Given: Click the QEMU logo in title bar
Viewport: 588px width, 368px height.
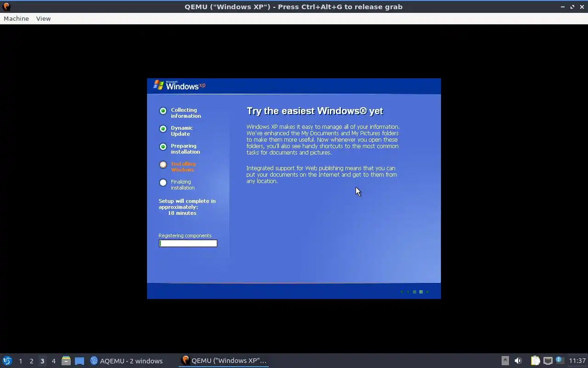Looking at the screenshot, I should click(x=6, y=6).
